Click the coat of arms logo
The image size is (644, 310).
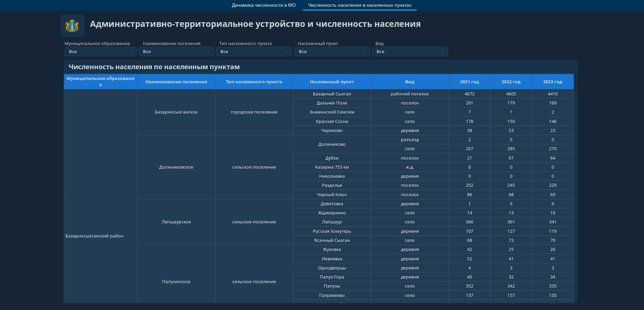(x=72, y=26)
